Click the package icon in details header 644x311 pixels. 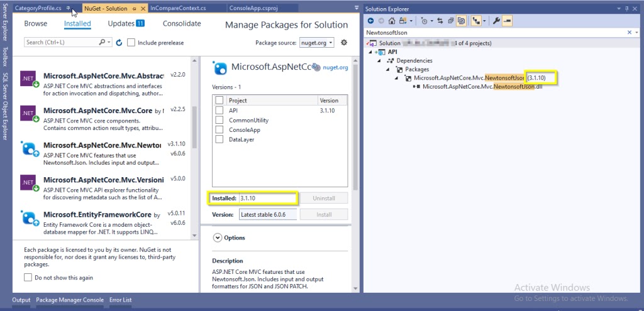219,68
